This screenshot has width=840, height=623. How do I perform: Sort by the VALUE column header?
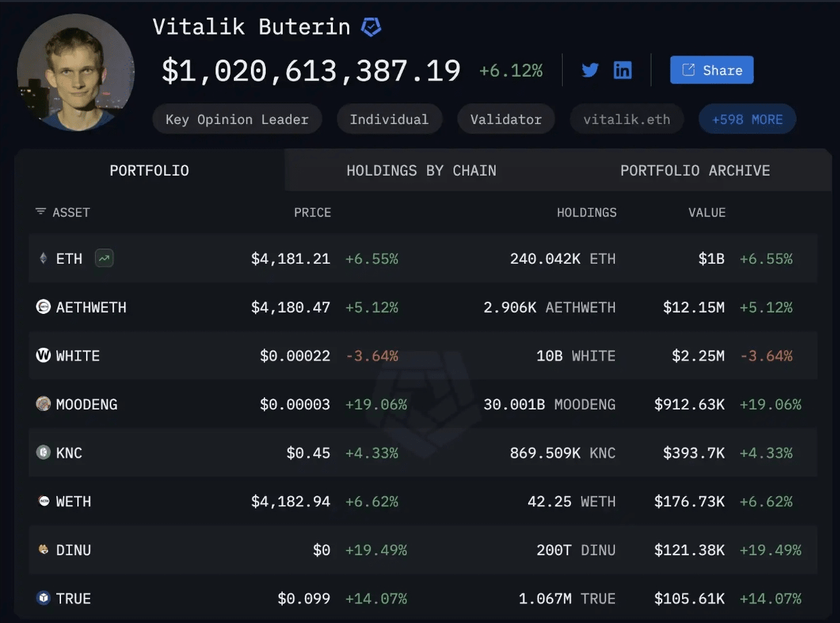click(707, 212)
